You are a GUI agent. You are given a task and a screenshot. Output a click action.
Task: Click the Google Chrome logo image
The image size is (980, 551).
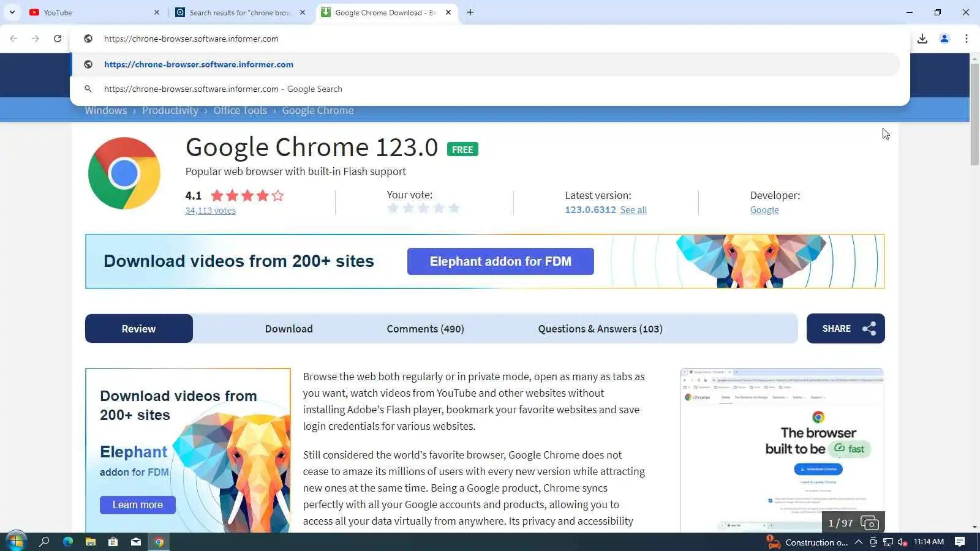(124, 173)
